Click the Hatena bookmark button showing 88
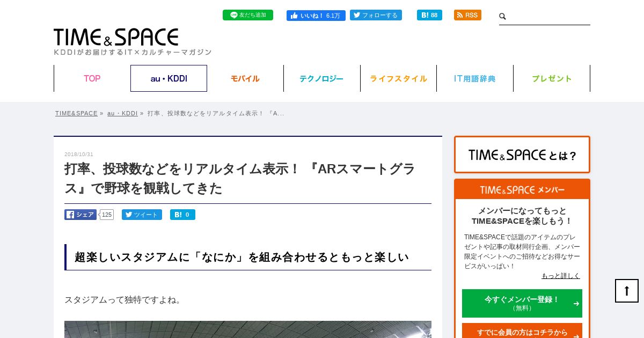This screenshot has width=644, height=338. pos(429,15)
